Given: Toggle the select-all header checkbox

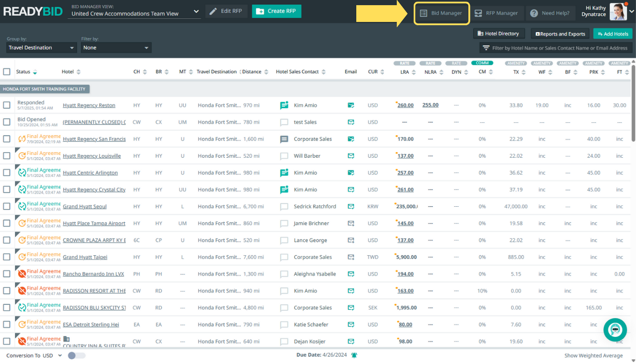Looking at the screenshot, I should point(7,72).
